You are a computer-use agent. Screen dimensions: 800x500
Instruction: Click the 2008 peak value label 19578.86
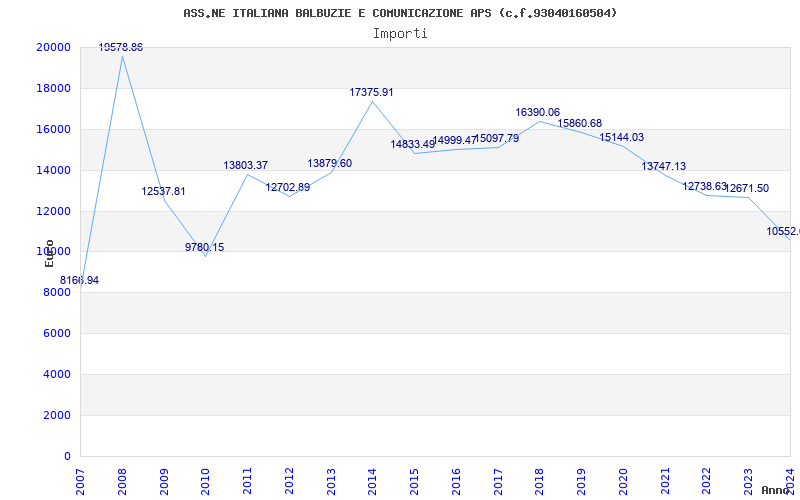121,47
